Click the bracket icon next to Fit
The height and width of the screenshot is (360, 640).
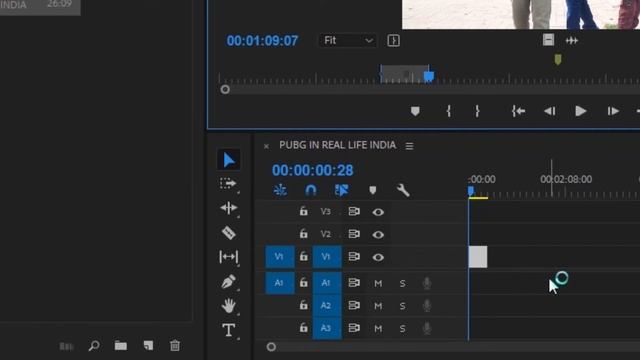(393, 40)
